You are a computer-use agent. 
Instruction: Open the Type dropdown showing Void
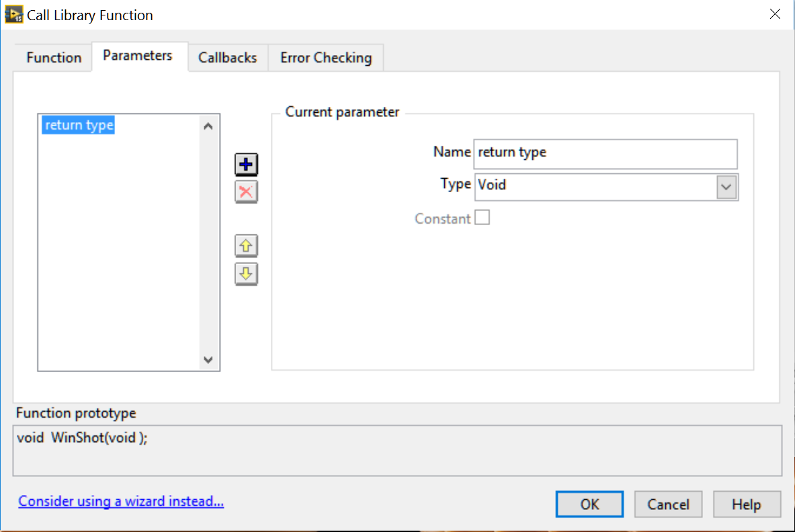point(726,187)
